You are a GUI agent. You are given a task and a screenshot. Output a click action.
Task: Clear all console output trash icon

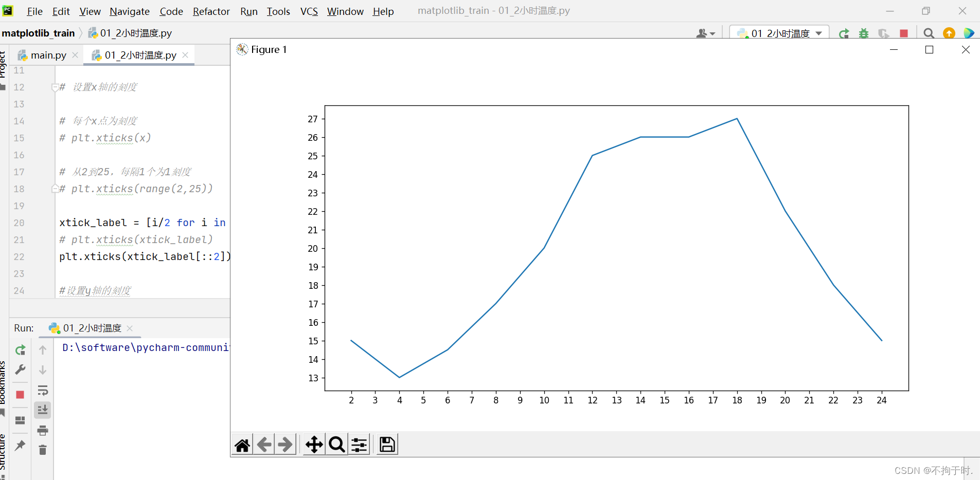point(43,450)
